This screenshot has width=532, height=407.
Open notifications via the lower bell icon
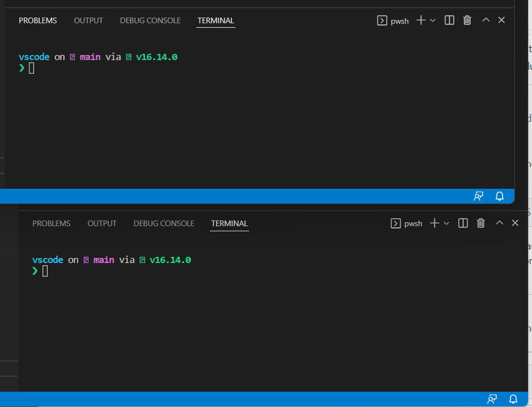click(x=513, y=398)
